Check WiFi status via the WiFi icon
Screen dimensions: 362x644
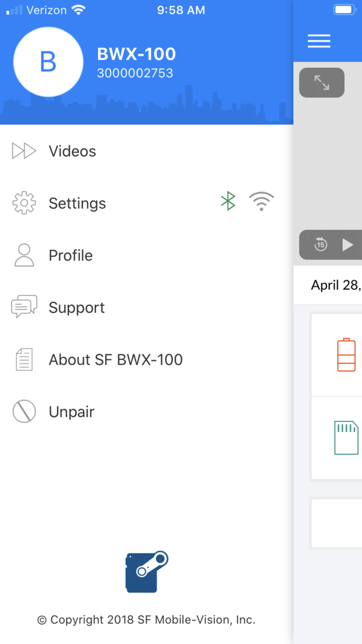(262, 201)
